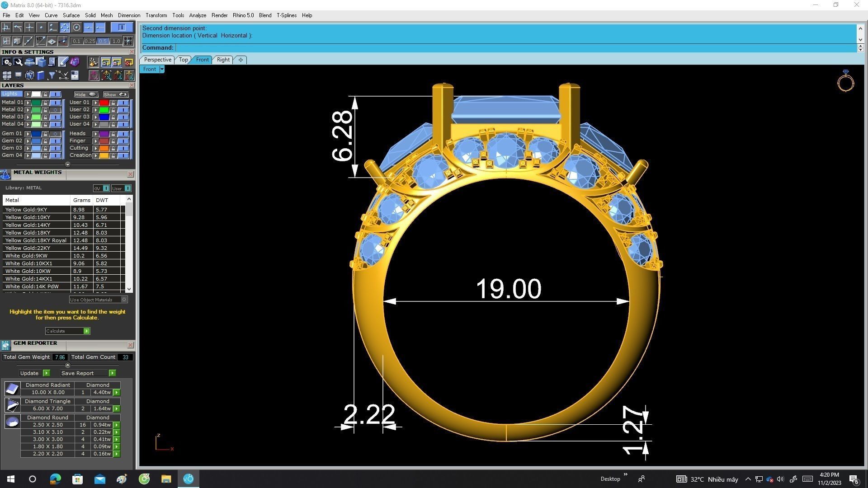Image resolution: width=868 pixels, height=488 pixels.
Task: Switch to the Right viewport tab
Action: [223, 60]
